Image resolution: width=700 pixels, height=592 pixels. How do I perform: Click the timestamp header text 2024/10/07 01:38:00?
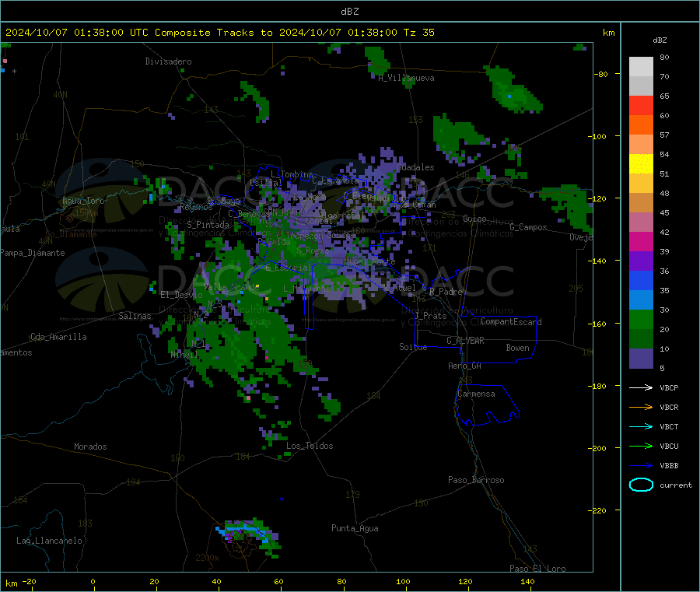(65, 33)
